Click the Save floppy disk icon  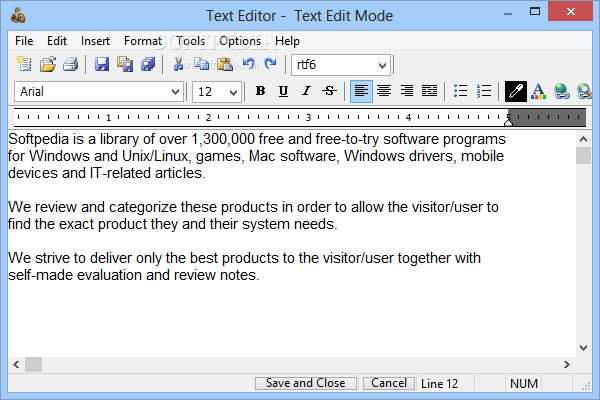[102, 64]
